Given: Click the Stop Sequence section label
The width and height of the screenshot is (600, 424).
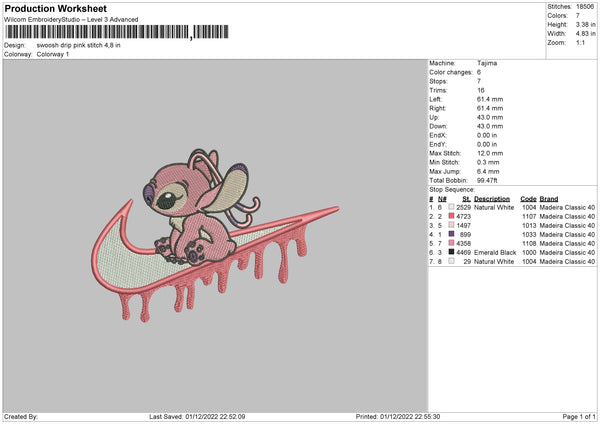Looking at the screenshot, I should (453, 188).
